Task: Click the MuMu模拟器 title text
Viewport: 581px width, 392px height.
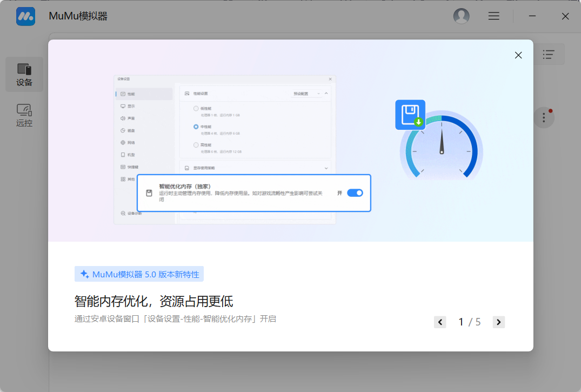Action: (x=78, y=16)
